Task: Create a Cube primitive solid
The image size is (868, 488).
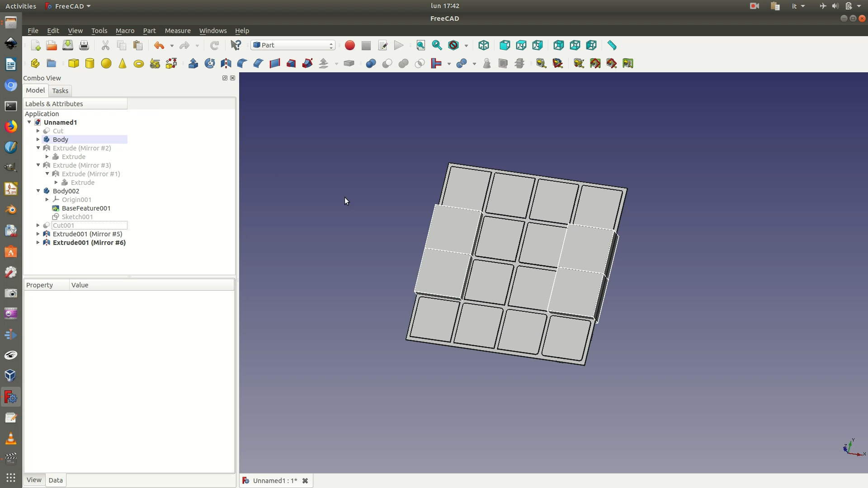Action: coord(73,63)
